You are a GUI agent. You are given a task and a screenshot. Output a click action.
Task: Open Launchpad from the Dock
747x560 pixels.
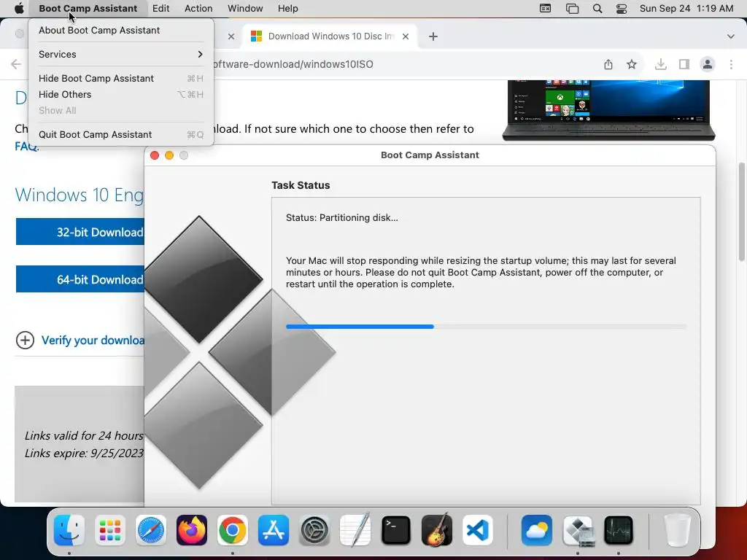coord(110,530)
